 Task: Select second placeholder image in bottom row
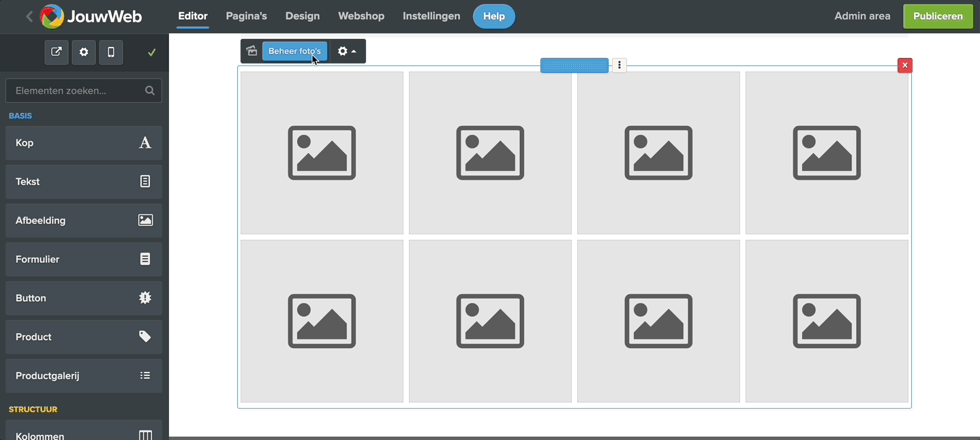(x=490, y=321)
